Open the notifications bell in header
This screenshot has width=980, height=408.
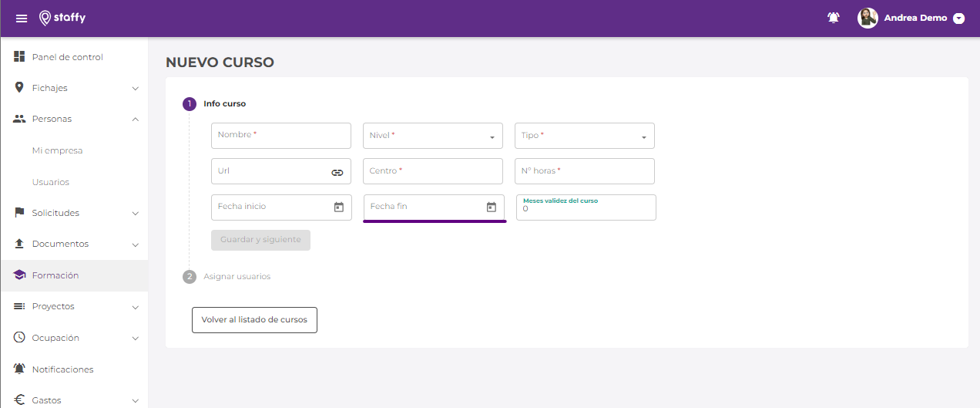[833, 18]
